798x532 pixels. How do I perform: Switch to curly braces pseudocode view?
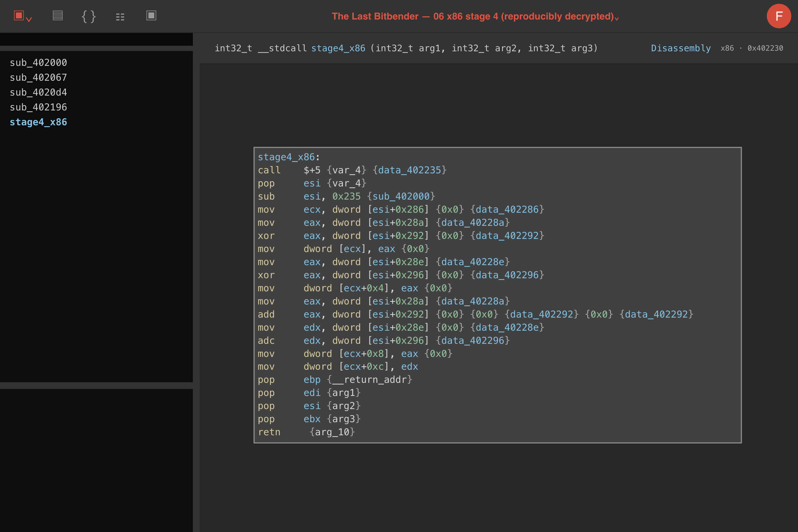click(x=89, y=16)
